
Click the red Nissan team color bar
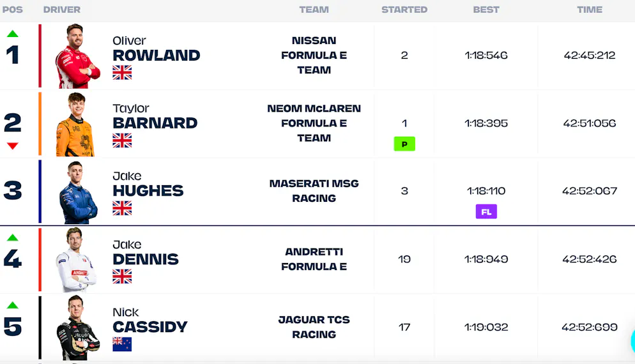[x=40, y=56]
